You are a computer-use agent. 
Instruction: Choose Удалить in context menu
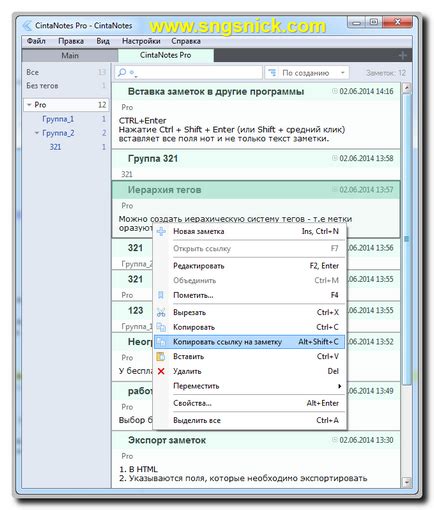pos(249,371)
